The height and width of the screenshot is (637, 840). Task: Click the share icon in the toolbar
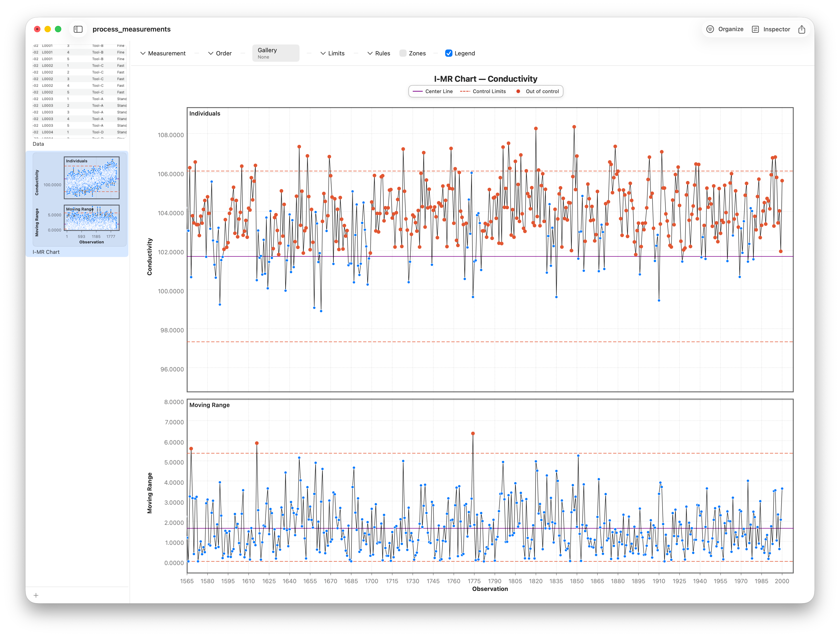click(x=802, y=29)
